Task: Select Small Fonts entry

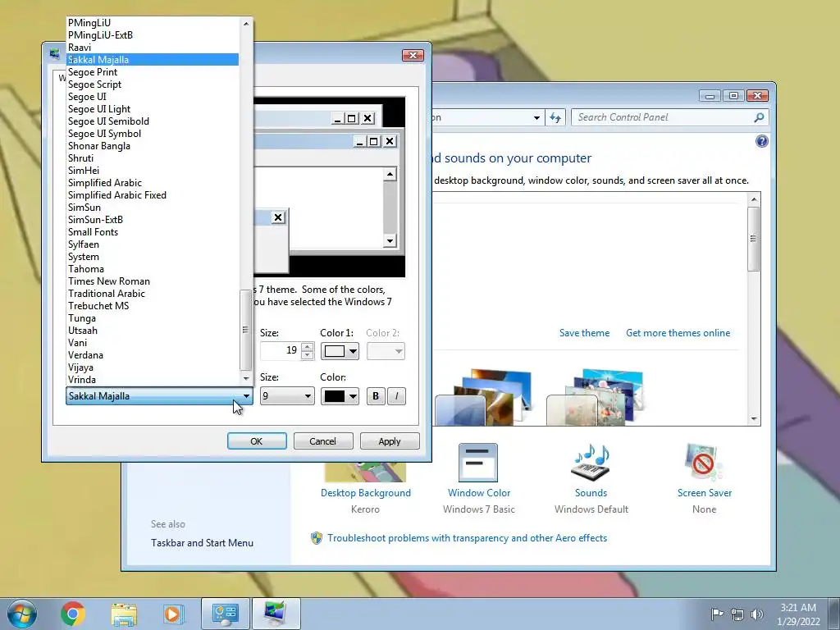Action: tap(152, 232)
